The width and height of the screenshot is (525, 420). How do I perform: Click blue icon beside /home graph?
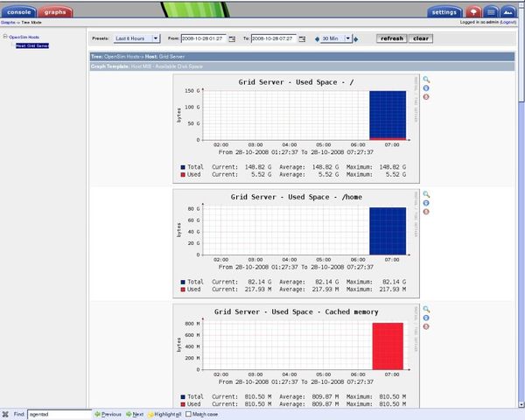click(425, 203)
